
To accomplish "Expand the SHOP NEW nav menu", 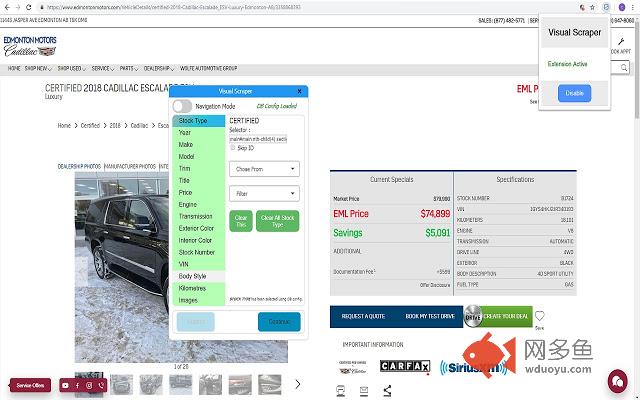I will 38,69.
